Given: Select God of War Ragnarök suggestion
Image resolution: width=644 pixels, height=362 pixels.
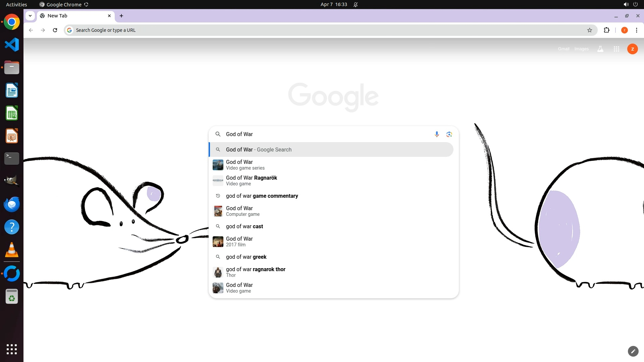Looking at the screenshot, I should coord(252,180).
